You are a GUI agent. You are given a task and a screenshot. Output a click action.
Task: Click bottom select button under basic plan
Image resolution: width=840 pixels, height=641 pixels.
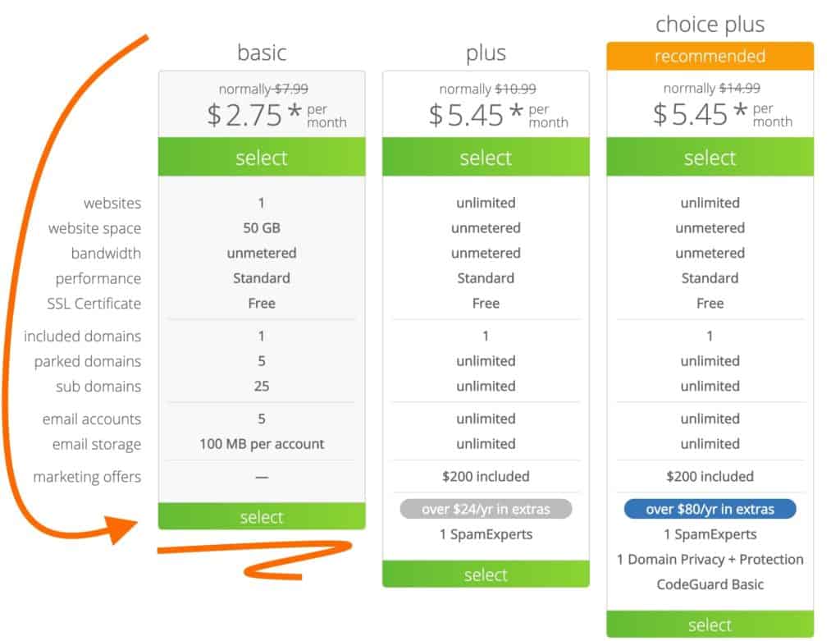[x=262, y=516]
